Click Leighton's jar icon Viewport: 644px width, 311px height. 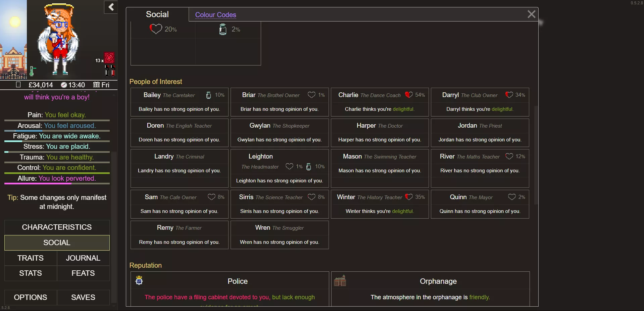coord(309,167)
